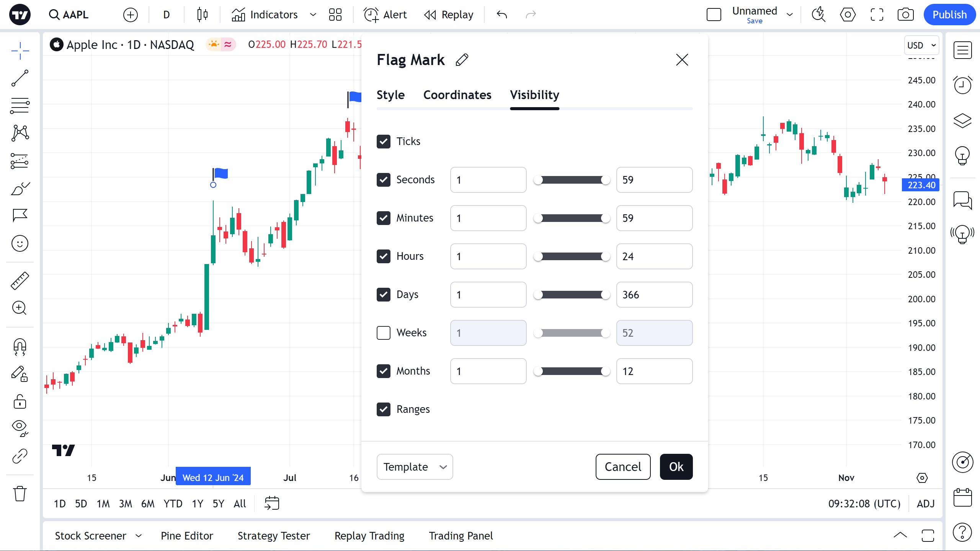Screen dimensions: 980x551
Task: Activate the Magnet mode icon
Action: pyautogui.click(x=20, y=347)
